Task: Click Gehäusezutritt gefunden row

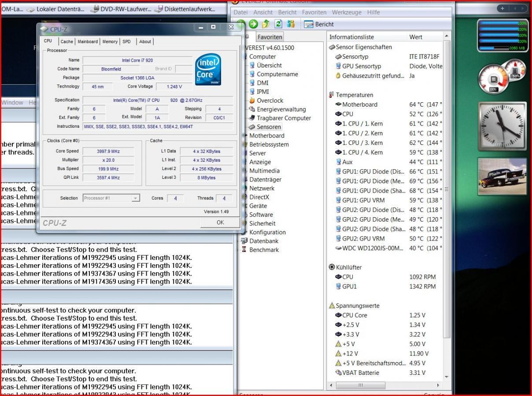Action: [x=385, y=76]
